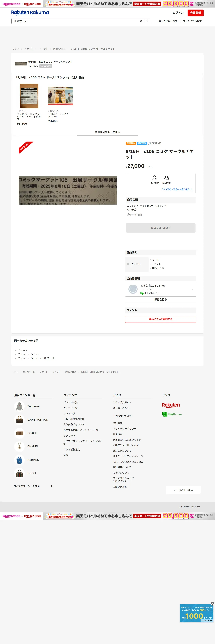Screen dimensions: 215x644
Task: Clear the search field with X icon
Action: [x=141, y=21]
